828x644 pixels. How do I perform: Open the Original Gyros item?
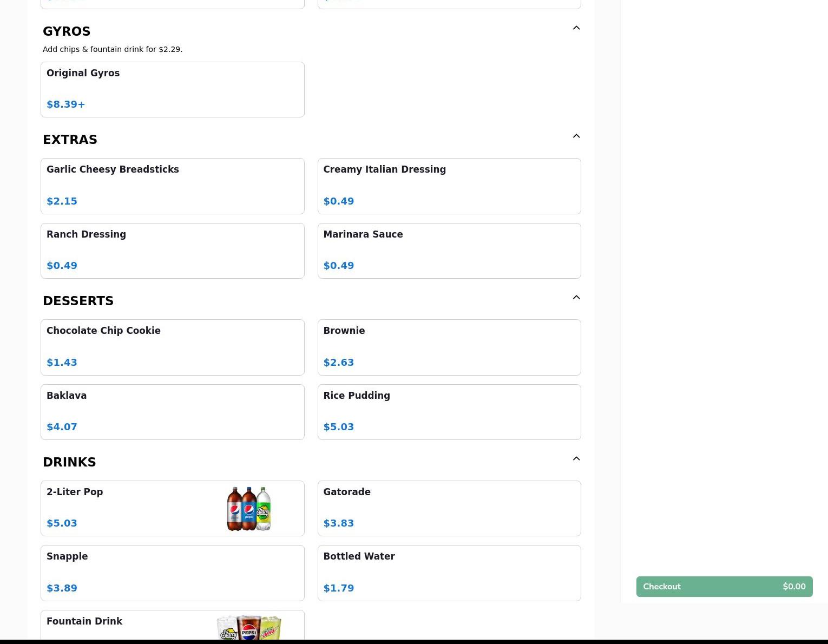click(x=172, y=89)
